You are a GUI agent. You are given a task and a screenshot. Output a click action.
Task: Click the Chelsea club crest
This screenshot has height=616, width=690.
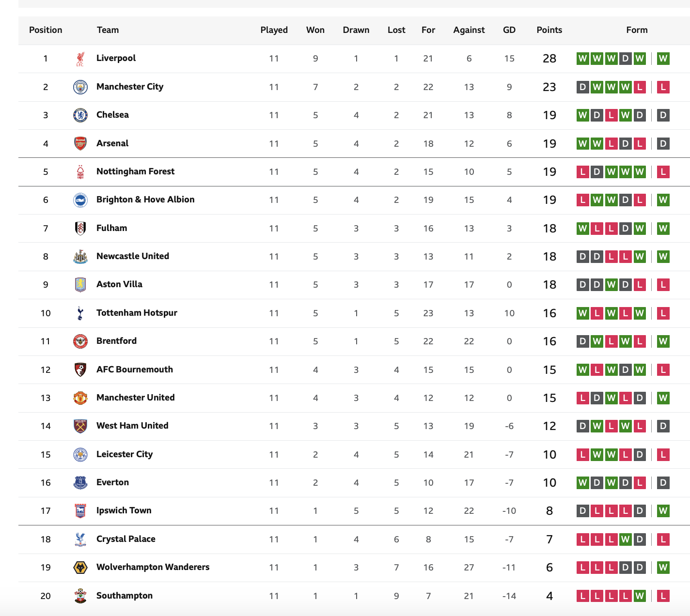[x=80, y=115]
